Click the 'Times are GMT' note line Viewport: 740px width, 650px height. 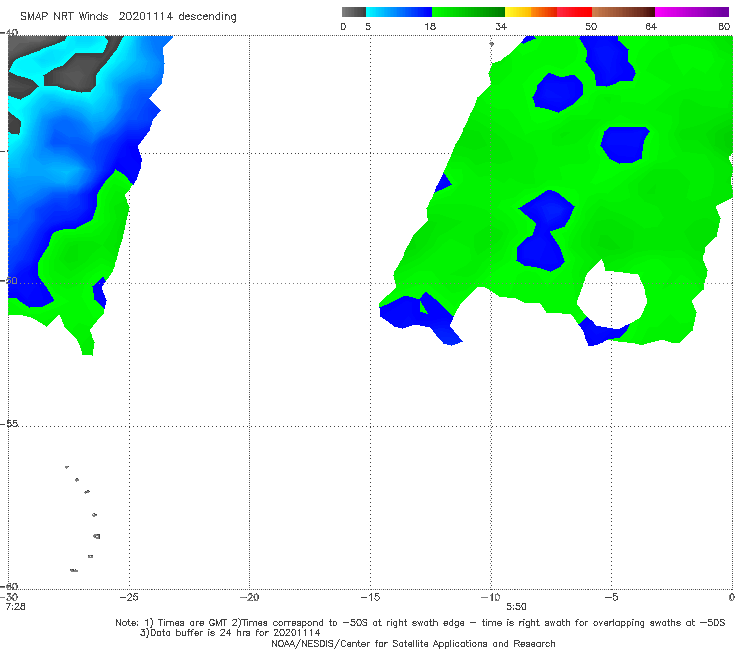[x=420, y=623]
